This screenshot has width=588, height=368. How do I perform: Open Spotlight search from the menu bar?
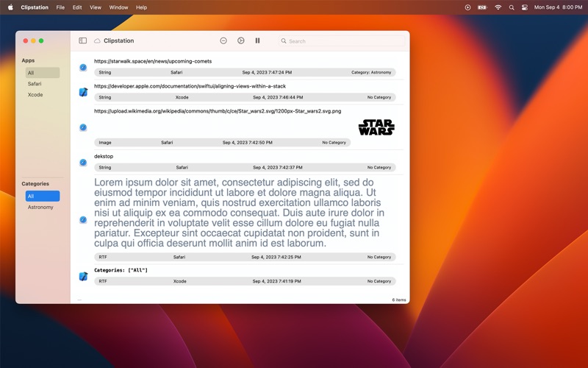pos(512,7)
